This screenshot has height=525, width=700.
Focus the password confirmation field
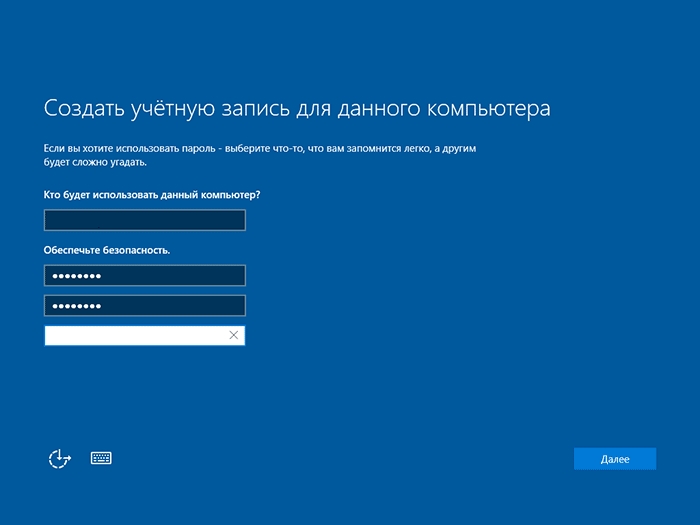[144, 305]
